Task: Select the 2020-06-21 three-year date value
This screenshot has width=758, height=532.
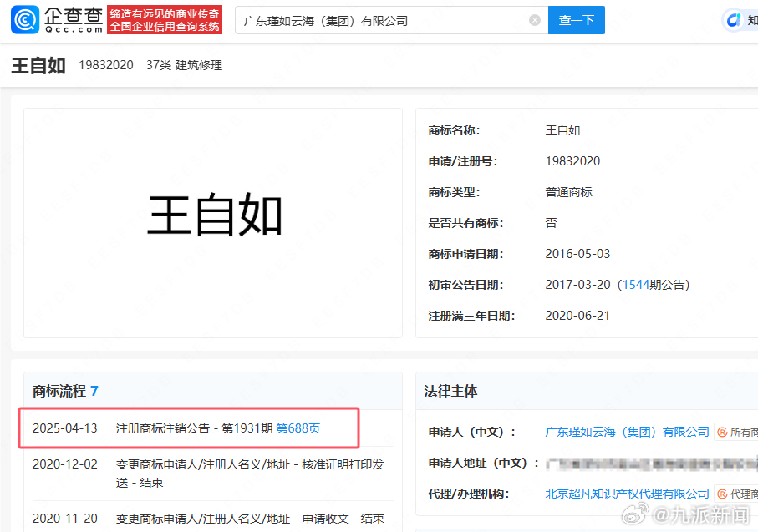Action: coord(577,316)
